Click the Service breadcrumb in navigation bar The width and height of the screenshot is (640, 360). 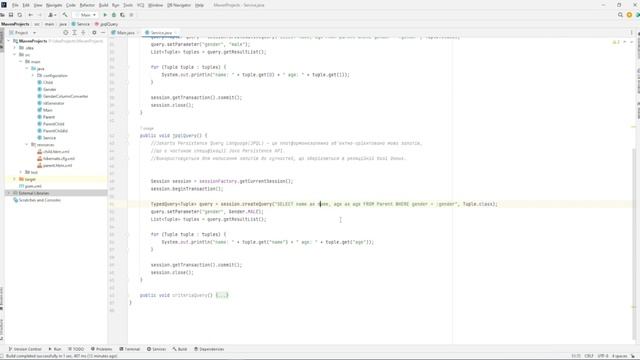pos(81,24)
